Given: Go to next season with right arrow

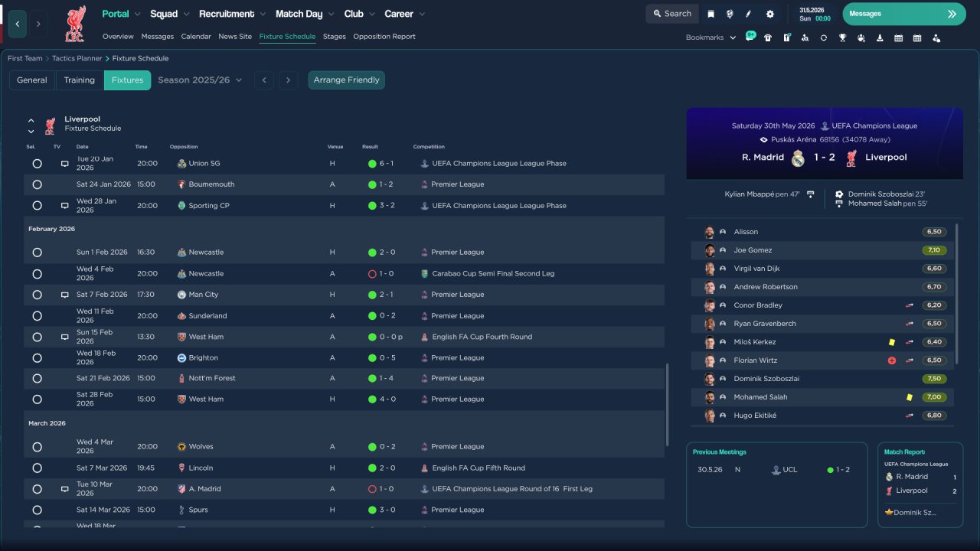Looking at the screenshot, I should (288, 80).
